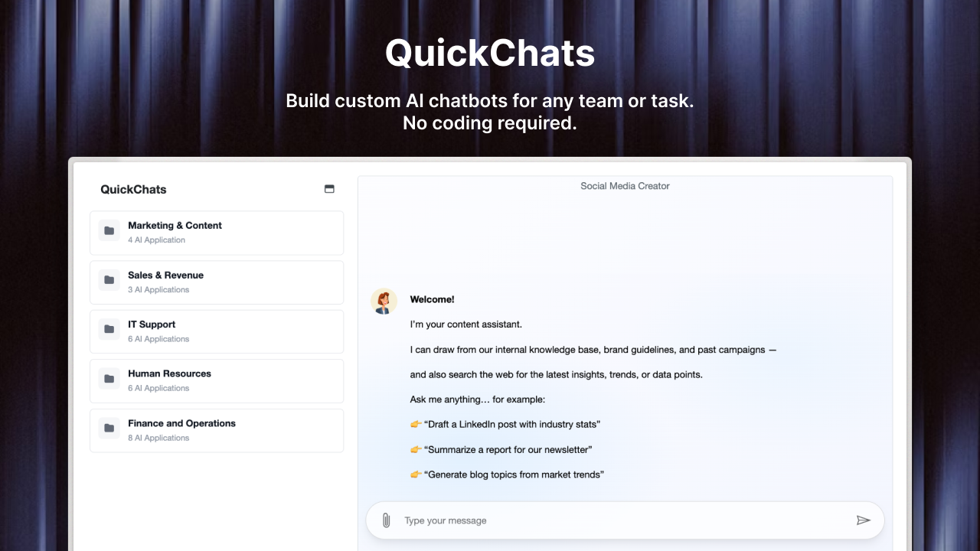Open the "8 AI Applications" finance list
This screenshot has width=980, height=551.
158,439
